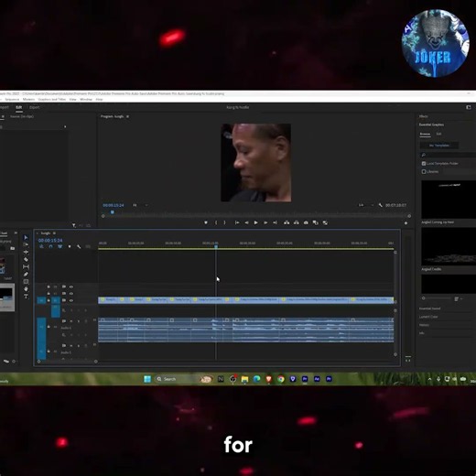476x476 pixels.
Task: Expand the Effects panel
Action: coord(424,116)
